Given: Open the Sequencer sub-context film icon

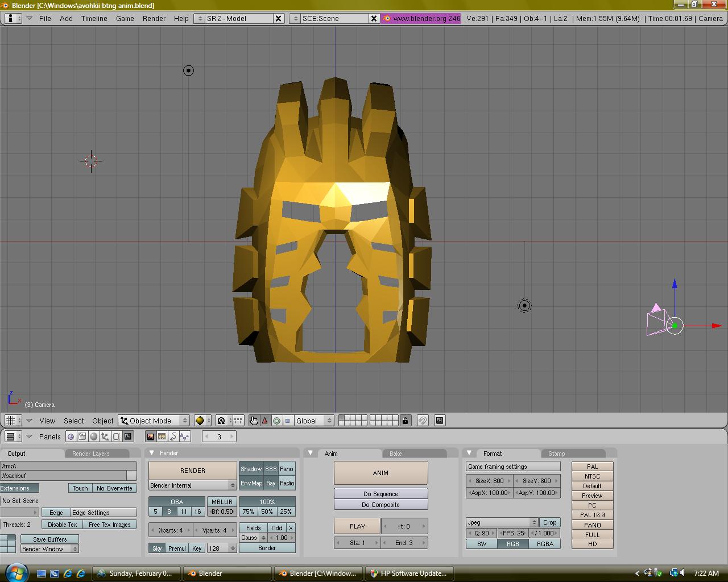Looking at the screenshot, I should (162, 436).
